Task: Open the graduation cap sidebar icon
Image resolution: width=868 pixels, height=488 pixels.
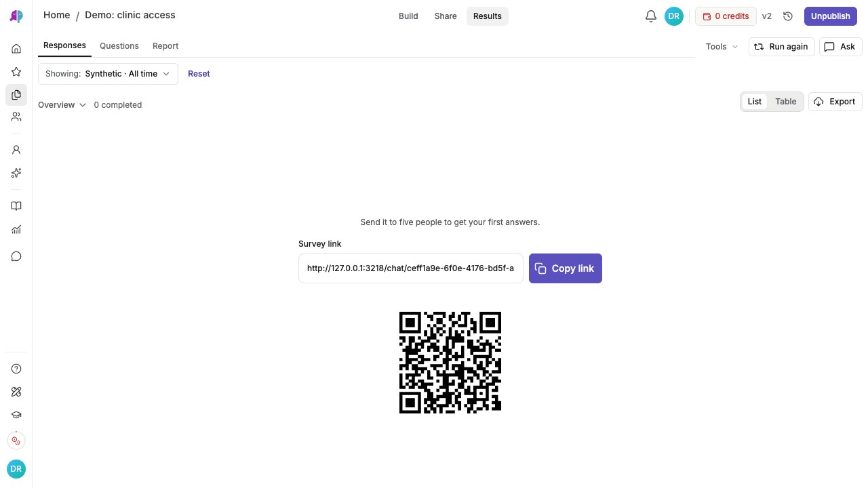Action: click(16, 415)
